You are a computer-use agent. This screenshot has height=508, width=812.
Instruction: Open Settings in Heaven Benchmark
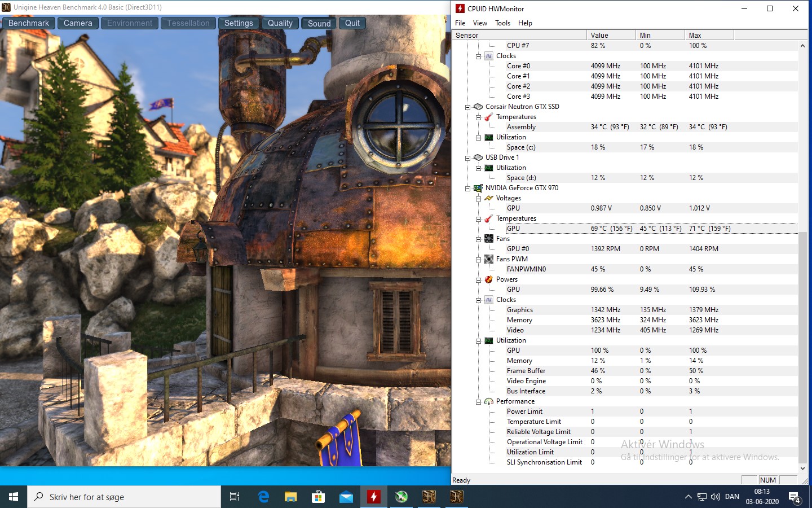[239, 23]
